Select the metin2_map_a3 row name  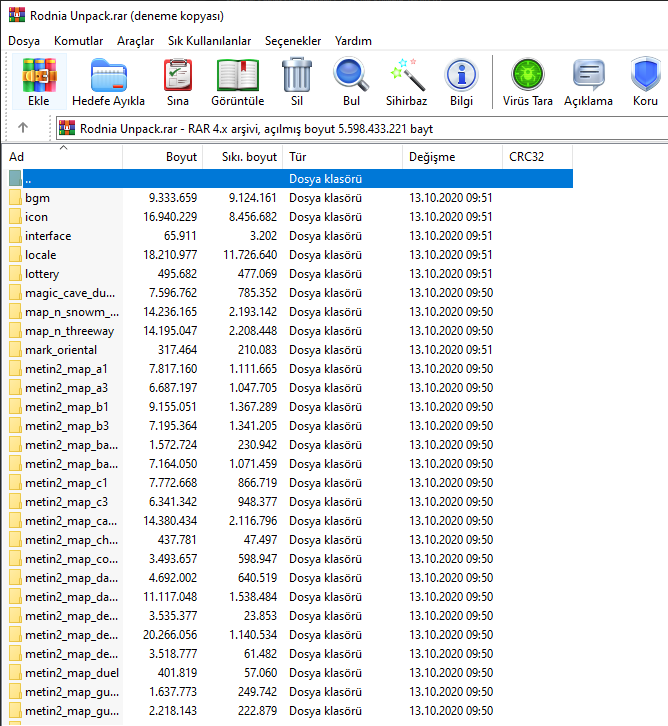tap(66, 388)
